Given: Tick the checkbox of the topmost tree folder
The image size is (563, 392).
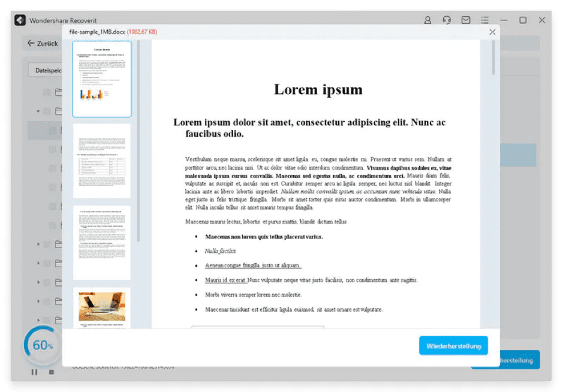Looking at the screenshot, I should 47,92.
